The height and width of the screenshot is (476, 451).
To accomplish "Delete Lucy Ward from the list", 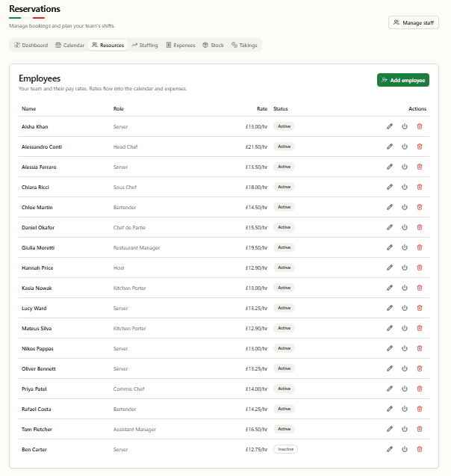I will (x=420, y=308).
